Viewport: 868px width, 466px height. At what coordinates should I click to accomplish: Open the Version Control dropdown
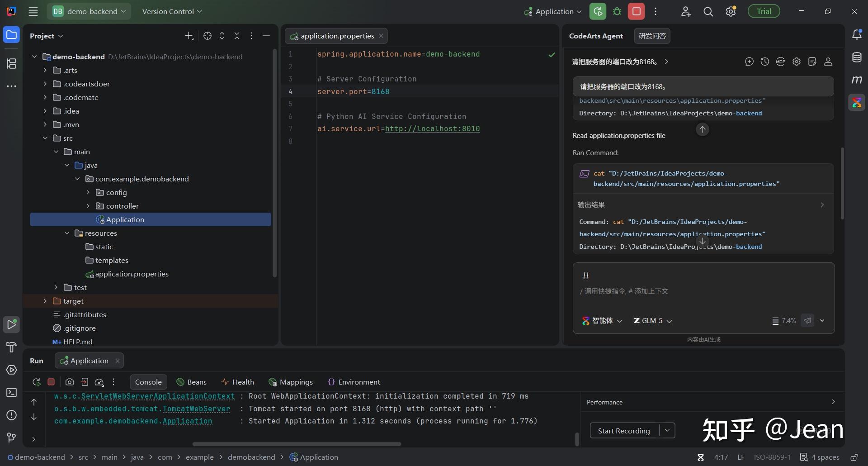(x=172, y=11)
